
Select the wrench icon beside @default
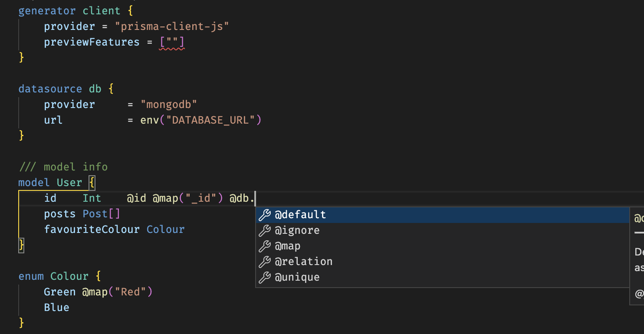[265, 214]
